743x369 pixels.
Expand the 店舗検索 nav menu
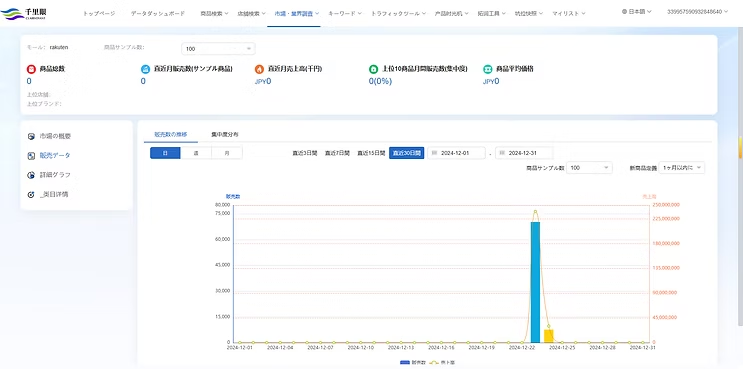[252, 14]
